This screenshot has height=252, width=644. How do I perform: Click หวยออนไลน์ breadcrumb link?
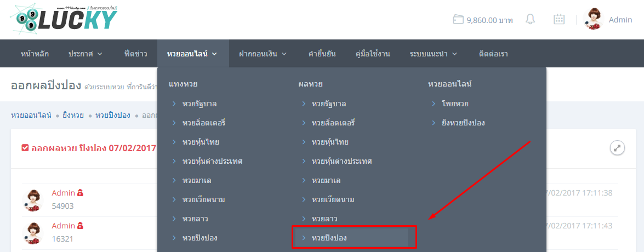click(x=31, y=115)
